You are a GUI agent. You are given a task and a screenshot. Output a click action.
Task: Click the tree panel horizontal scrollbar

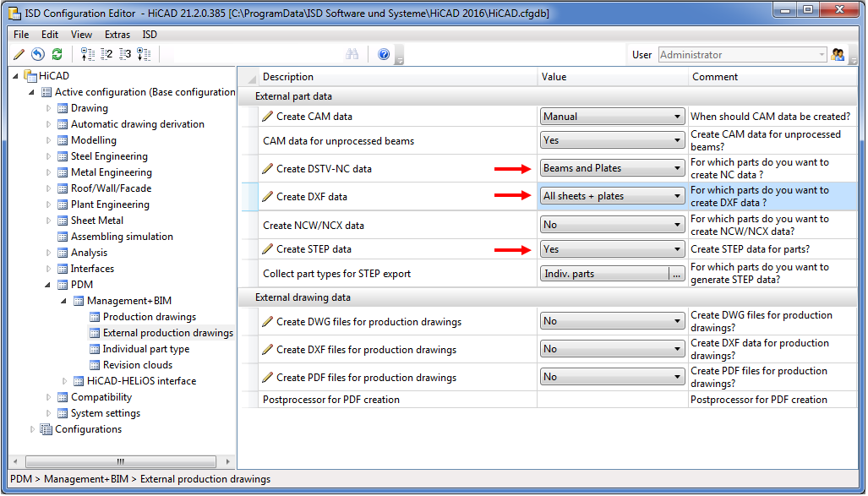point(119,461)
